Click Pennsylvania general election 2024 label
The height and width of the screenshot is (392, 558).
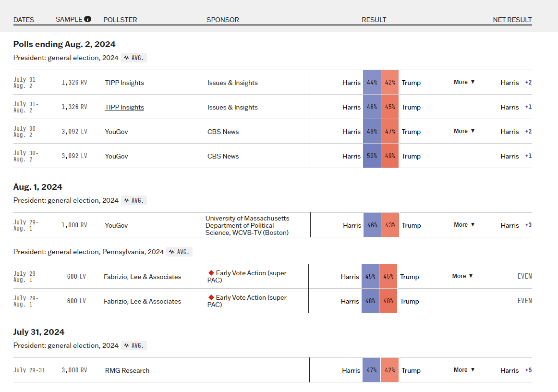(x=89, y=252)
